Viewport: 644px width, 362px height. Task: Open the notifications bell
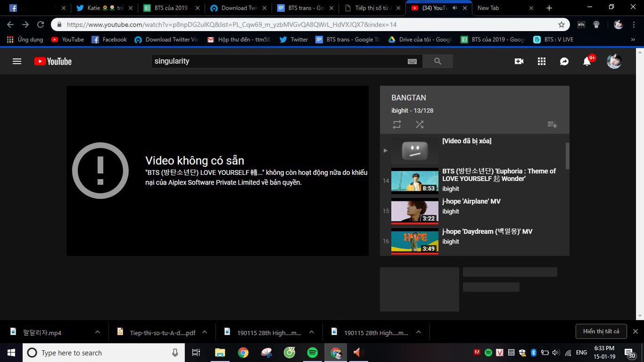click(587, 62)
